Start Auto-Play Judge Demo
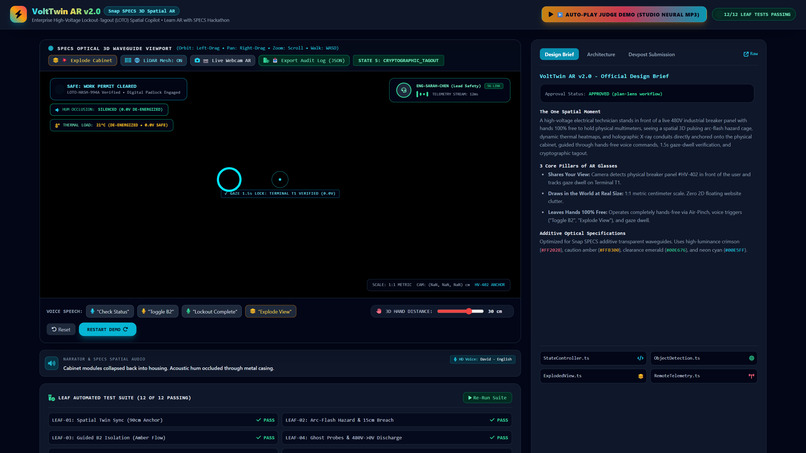Screen dimensions: 806x453 pyautogui.click(x=624, y=14)
